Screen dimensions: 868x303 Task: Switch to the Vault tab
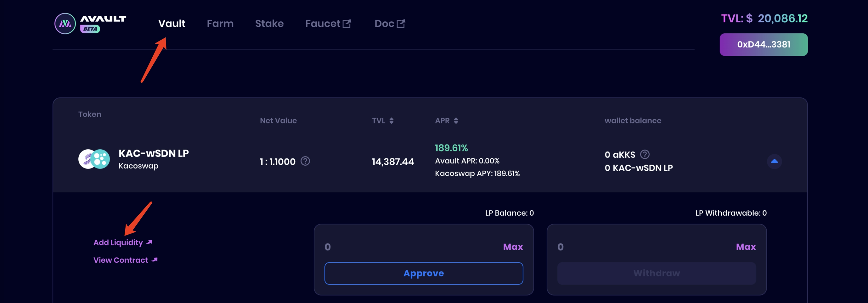(172, 24)
